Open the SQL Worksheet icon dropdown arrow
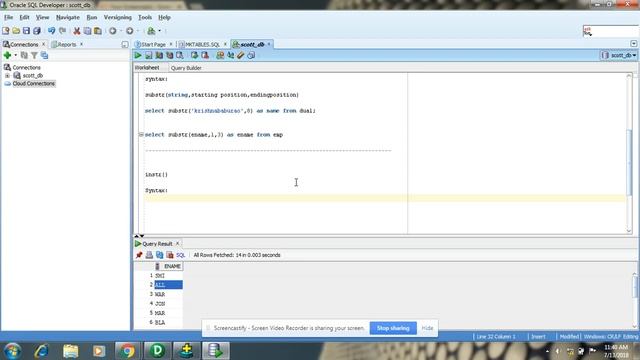This screenshot has height=360, width=640. tap(159, 31)
